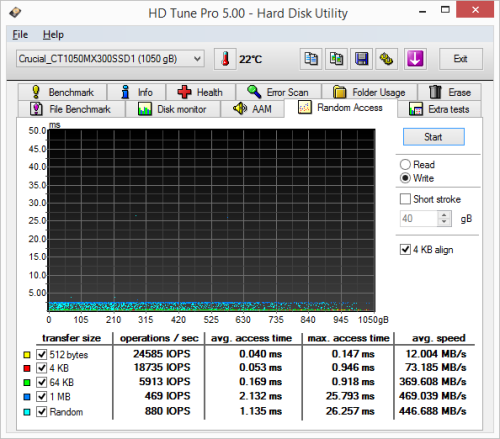The image size is (500, 439).
Task: Uncheck the 512 bytes transfer size checkbox
Action: coord(42,354)
